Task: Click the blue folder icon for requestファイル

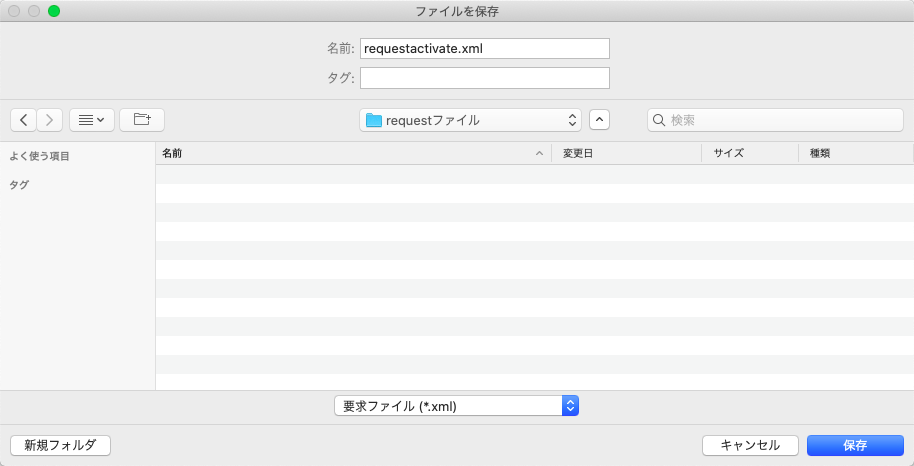Action: (x=374, y=121)
